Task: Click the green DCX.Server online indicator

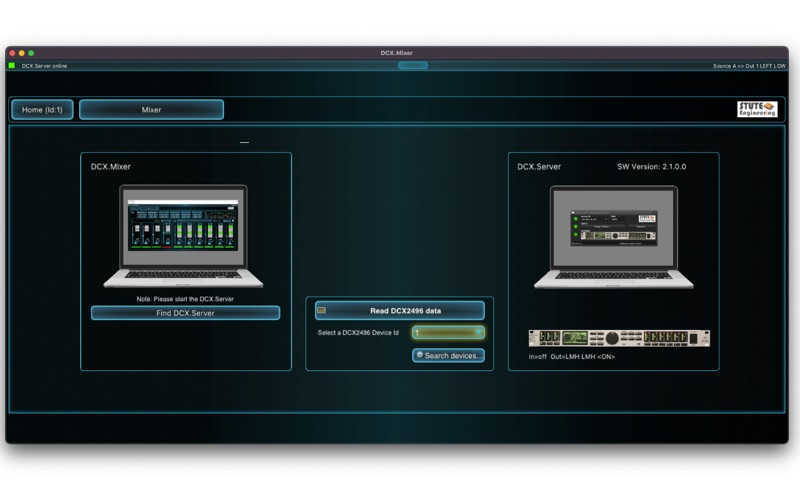Action: [12, 66]
